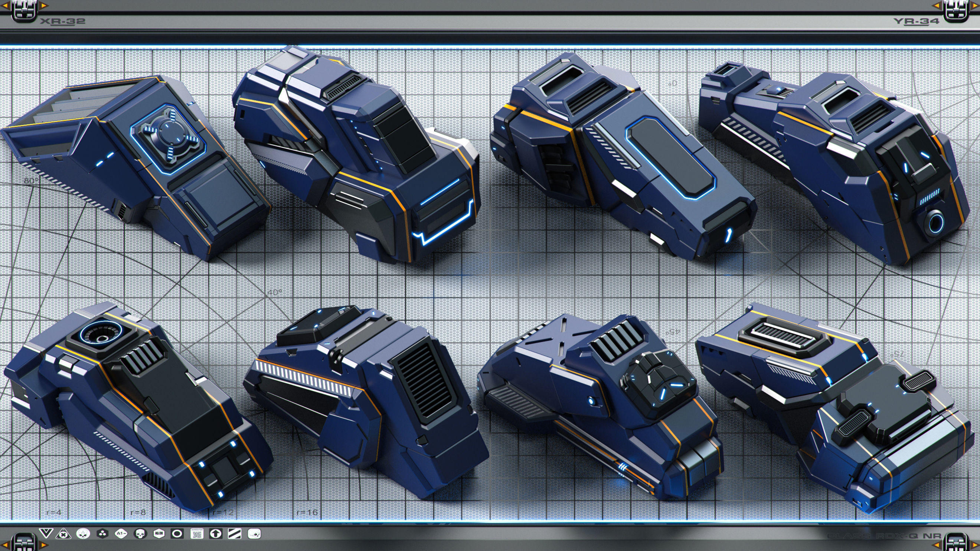Click the white circular skull icon
The image size is (980, 551).
[83, 534]
